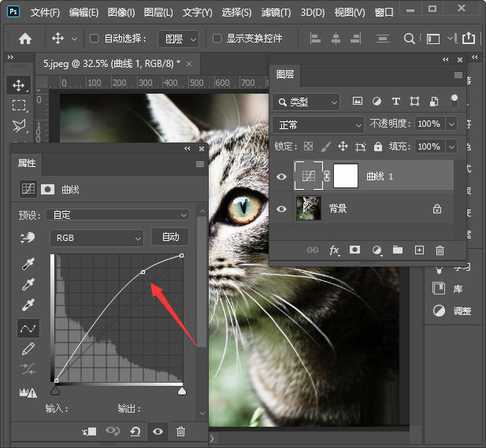Select the Move tool in toolbar
The image size is (486, 448).
(x=19, y=85)
